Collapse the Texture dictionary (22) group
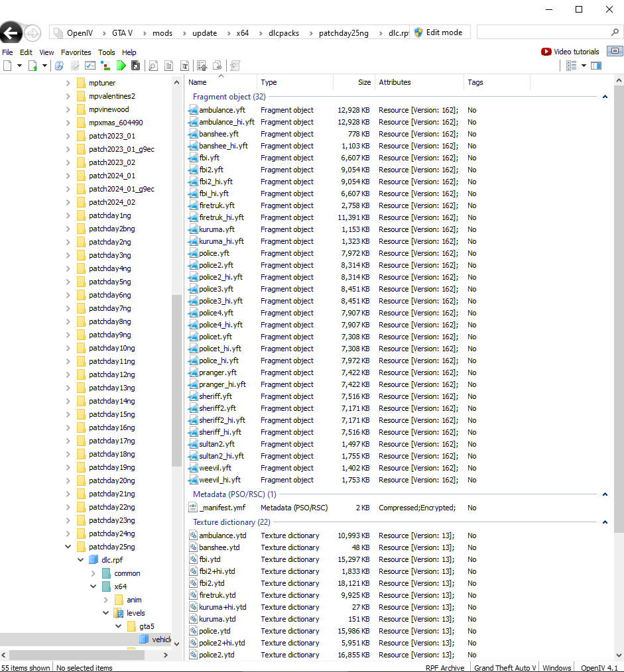The height and width of the screenshot is (672, 624). (605, 522)
